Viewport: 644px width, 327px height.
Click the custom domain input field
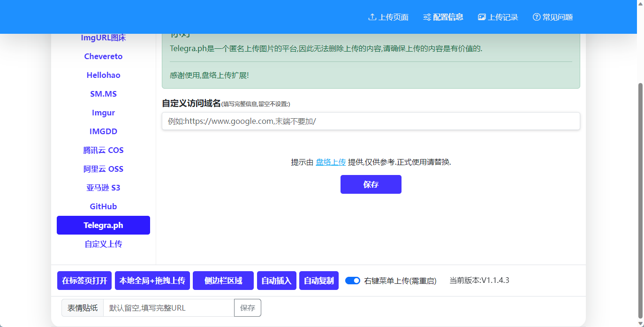tap(371, 121)
